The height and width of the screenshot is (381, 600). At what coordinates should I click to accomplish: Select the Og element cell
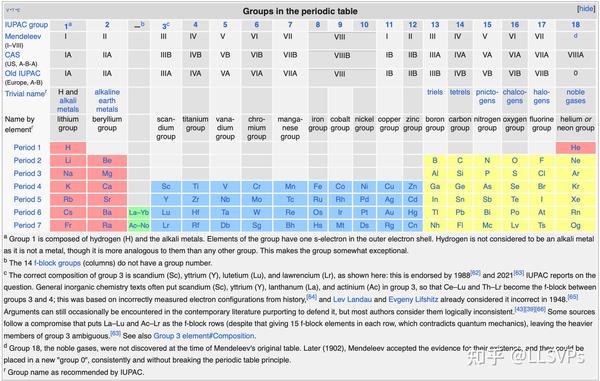[x=576, y=225]
